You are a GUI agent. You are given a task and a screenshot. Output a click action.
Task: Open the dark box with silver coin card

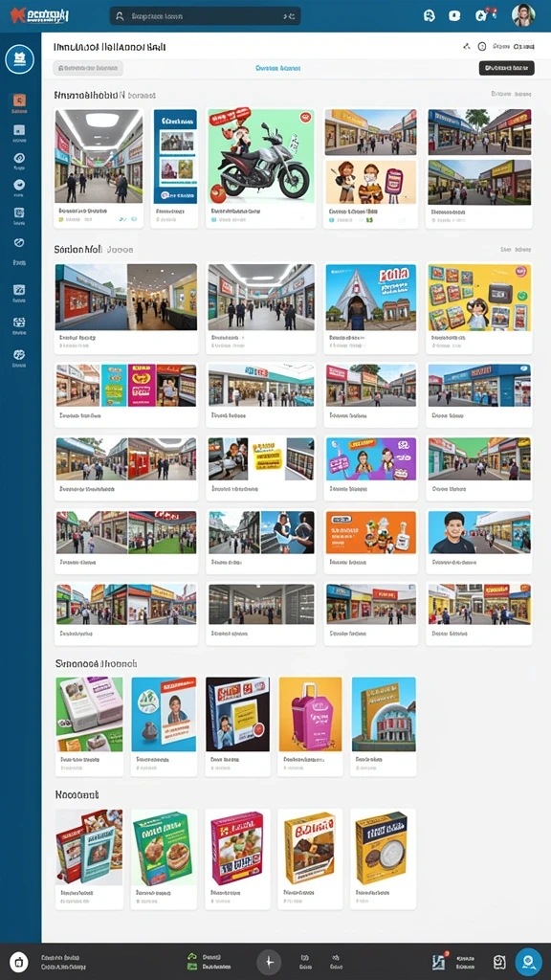(383, 858)
